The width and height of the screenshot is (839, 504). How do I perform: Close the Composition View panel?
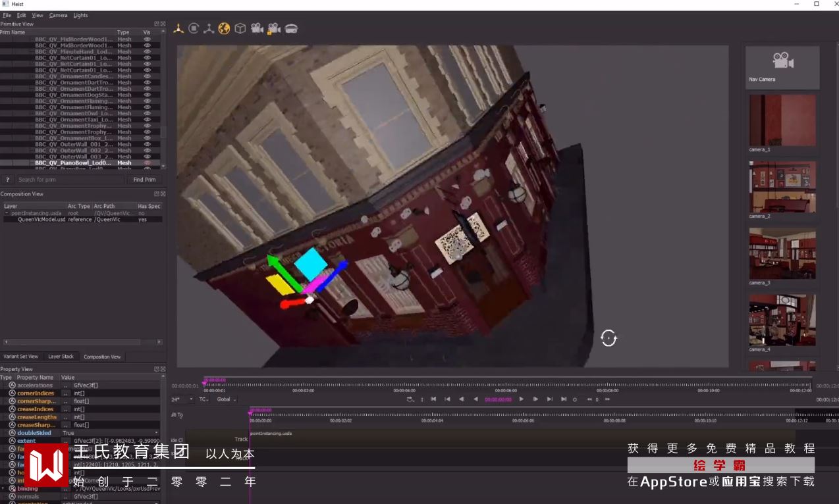[163, 194]
